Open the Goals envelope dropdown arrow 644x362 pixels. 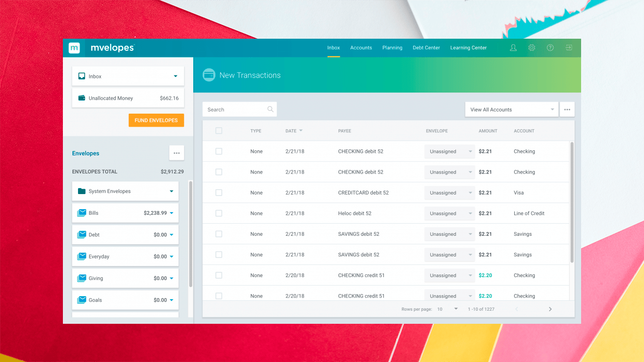pos(172,300)
